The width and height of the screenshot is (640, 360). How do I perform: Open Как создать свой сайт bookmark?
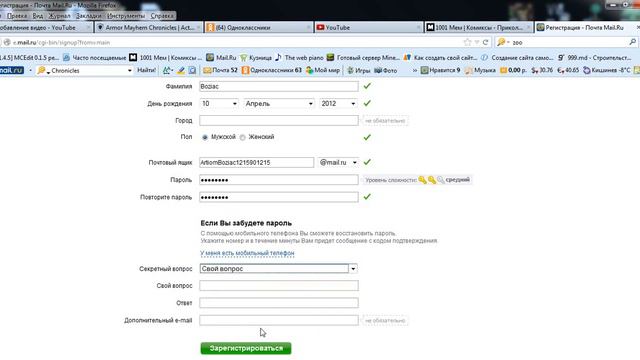click(x=440, y=58)
